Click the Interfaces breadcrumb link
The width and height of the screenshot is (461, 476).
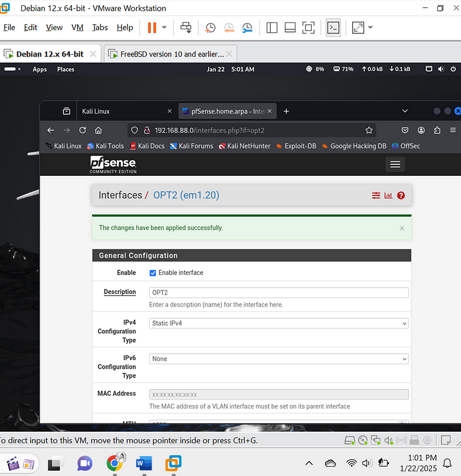coord(120,195)
